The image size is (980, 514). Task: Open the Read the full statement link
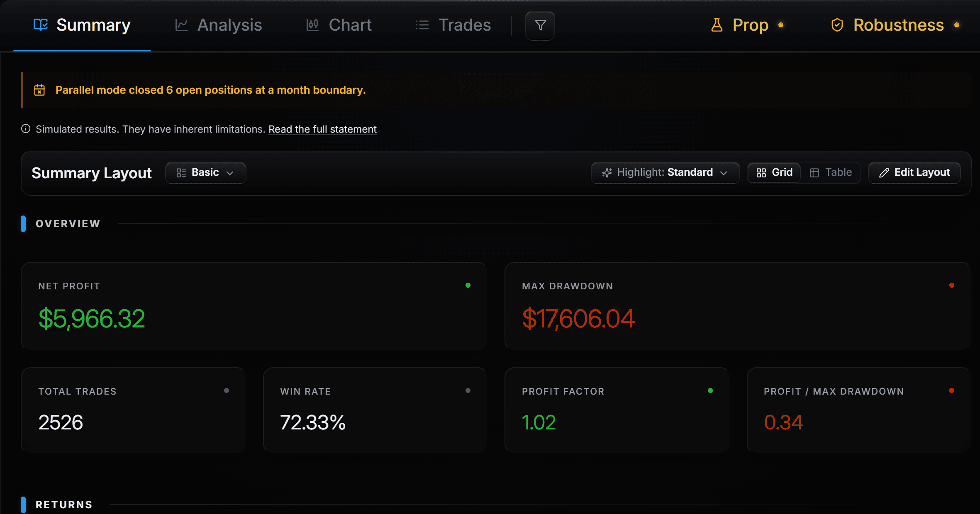tap(322, 129)
